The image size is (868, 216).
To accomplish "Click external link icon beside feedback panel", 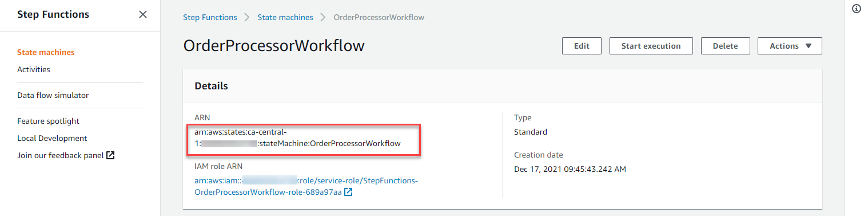I will [x=111, y=155].
